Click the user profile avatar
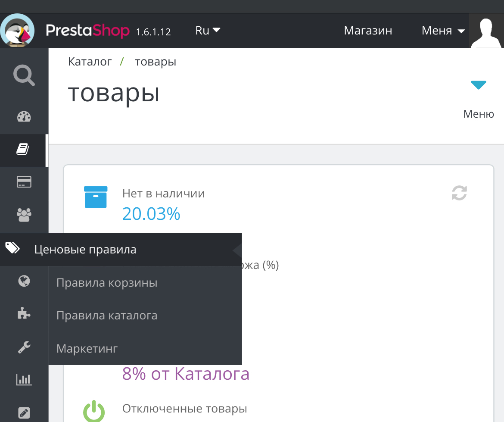Image resolution: width=504 pixels, height=422 pixels. tap(487, 31)
